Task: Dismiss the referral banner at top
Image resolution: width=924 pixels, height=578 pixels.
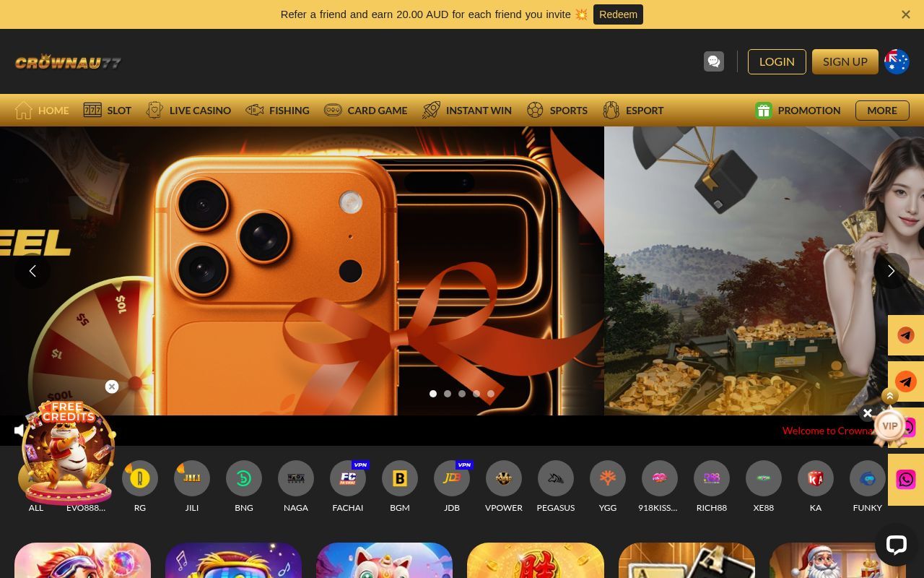Action: pyautogui.click(x=906, y=14)
